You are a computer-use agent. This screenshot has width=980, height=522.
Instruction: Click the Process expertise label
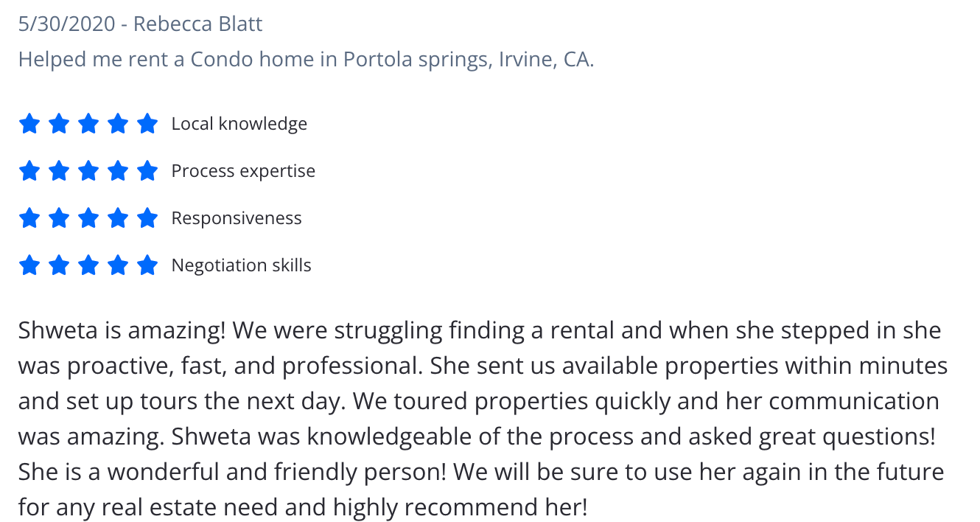(243, 171)
